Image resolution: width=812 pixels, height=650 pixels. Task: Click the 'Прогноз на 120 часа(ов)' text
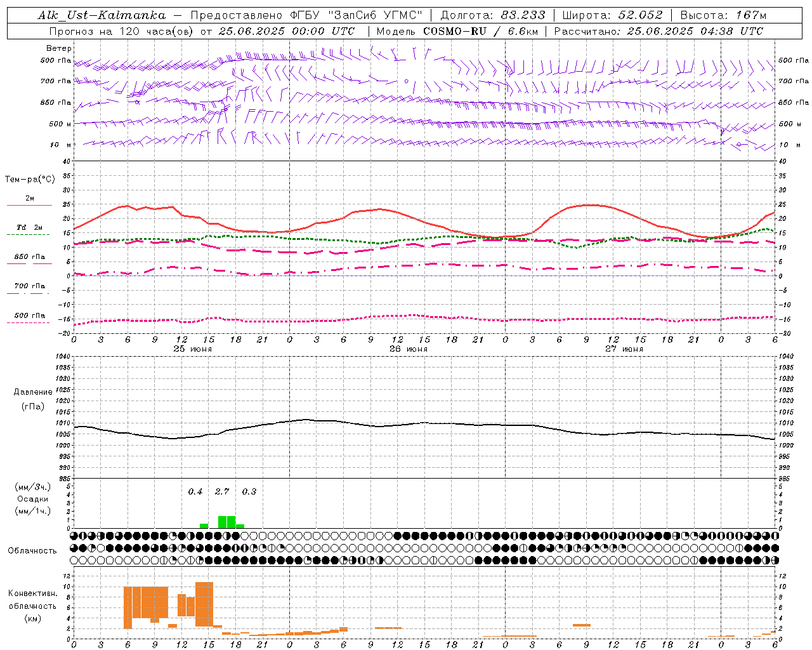pos(122,31)
